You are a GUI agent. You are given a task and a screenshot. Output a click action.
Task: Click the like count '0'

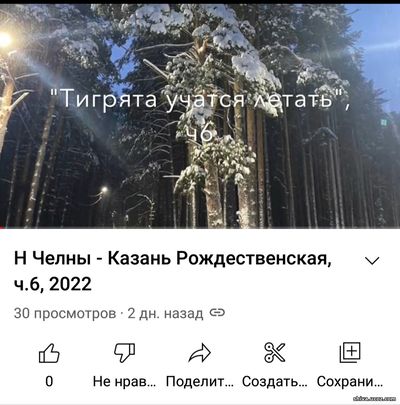tap(49, 381)
